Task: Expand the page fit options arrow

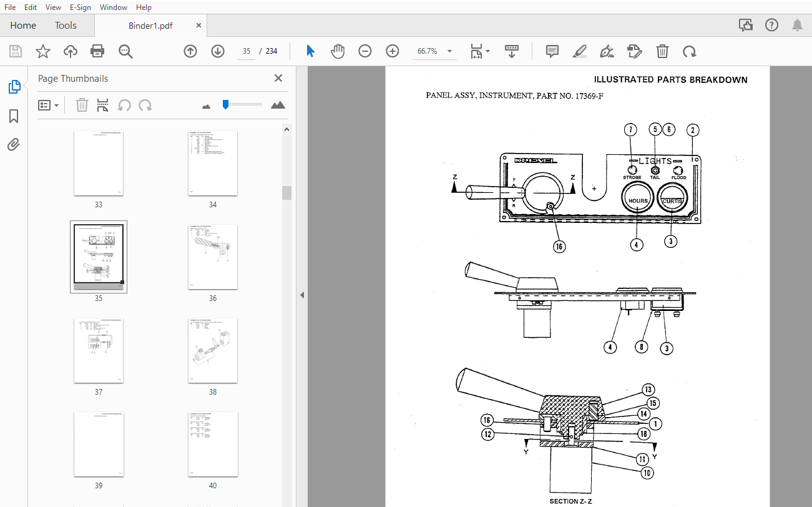Action: click(488, 51)
